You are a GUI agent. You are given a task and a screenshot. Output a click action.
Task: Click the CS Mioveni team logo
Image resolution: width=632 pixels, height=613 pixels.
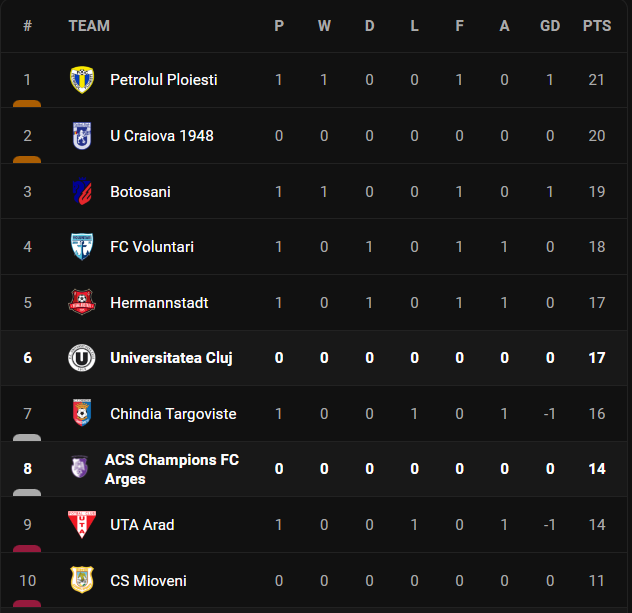point(81,580)
